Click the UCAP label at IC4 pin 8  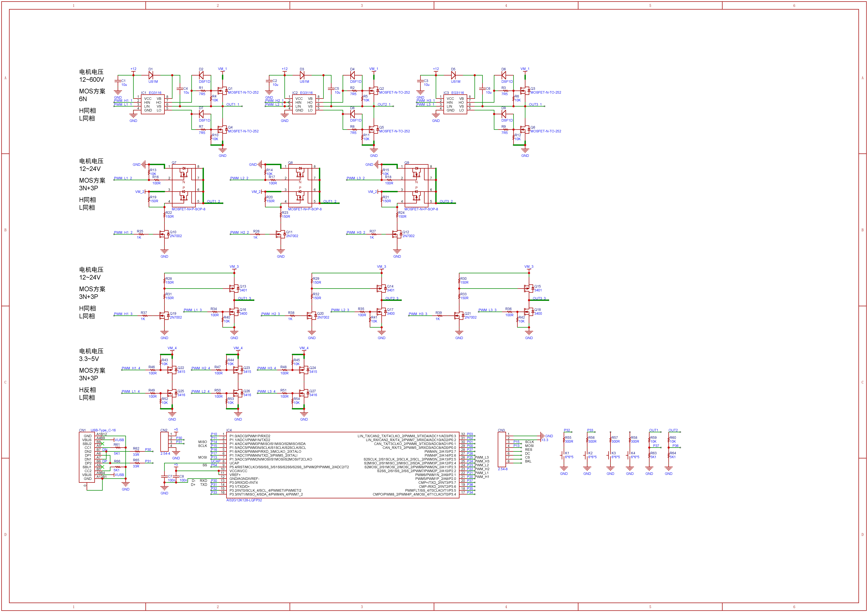point(216,461)
